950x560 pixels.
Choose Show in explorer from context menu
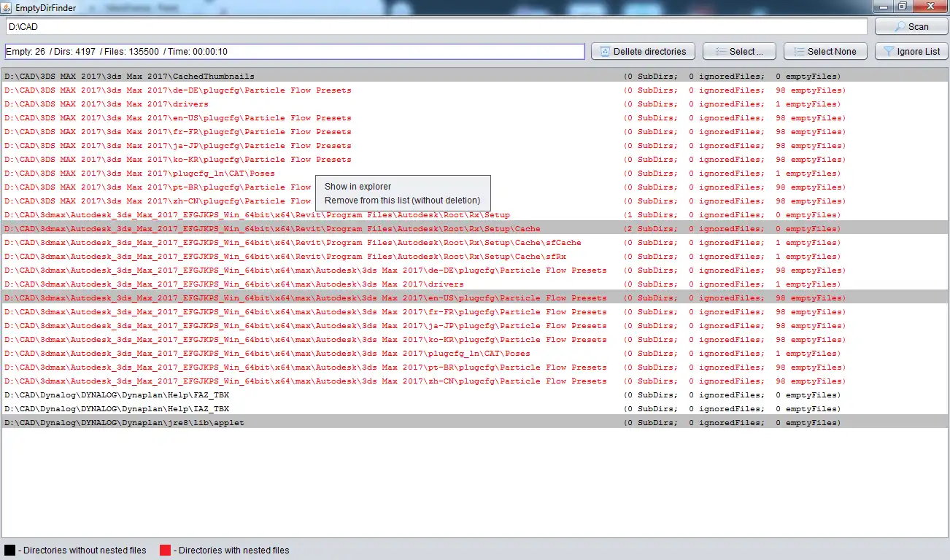[x=403, y=187]
